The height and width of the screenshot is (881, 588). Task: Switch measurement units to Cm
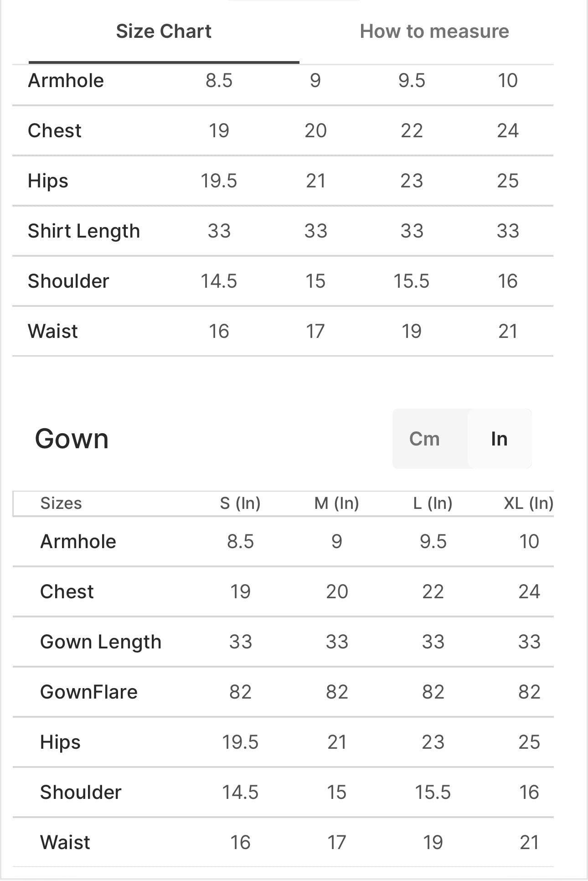424,439
